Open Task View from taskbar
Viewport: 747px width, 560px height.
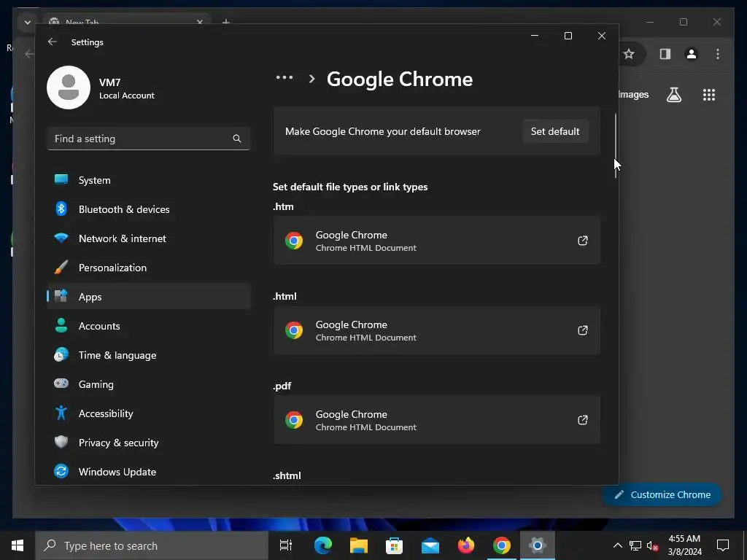tap(286, 545)
